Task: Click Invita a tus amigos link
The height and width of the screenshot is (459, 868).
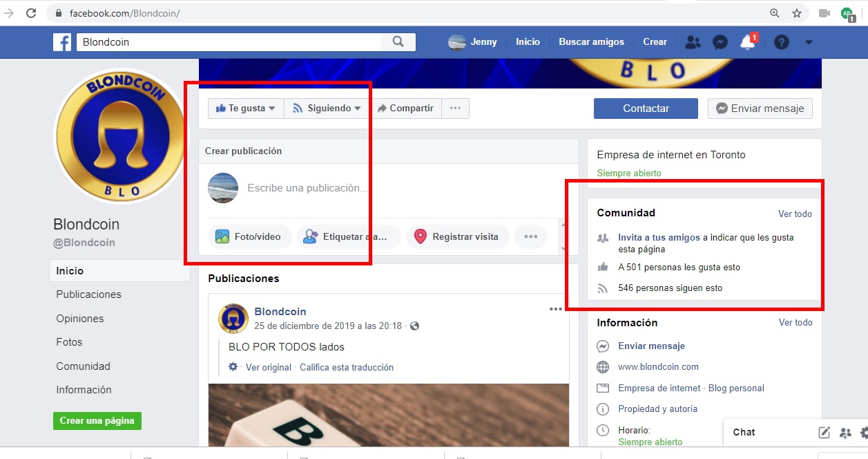Action: point(659,237)
